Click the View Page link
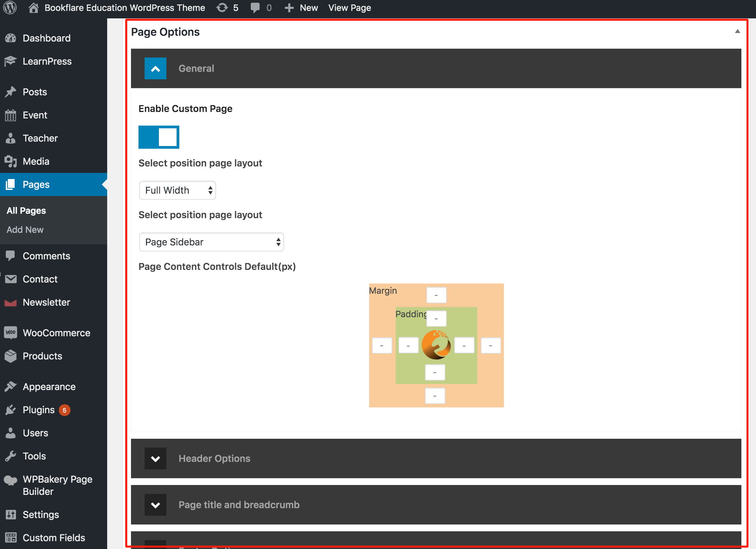The image size is (756, 549). pos(349,7)
